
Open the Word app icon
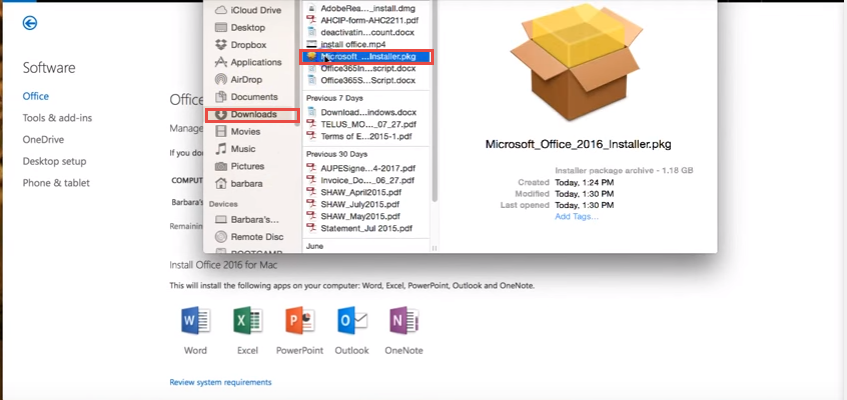coord(195,321)
